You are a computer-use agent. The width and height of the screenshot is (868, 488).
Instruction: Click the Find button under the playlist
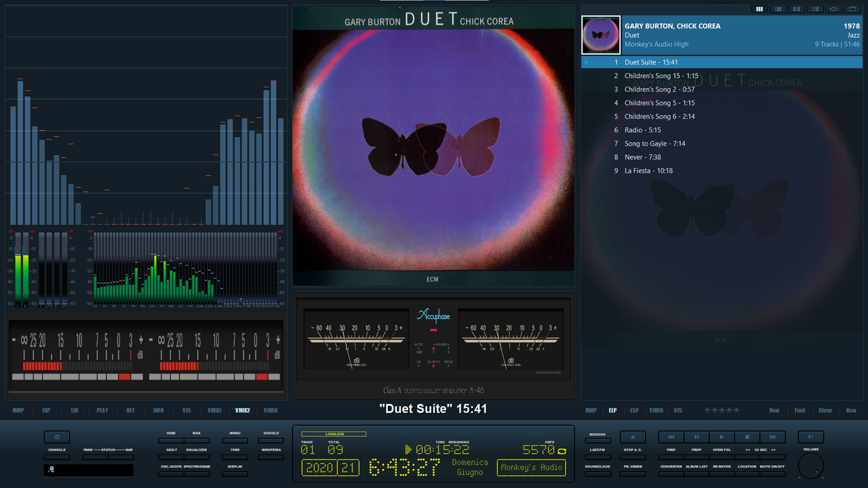click(x=800, y=410)
